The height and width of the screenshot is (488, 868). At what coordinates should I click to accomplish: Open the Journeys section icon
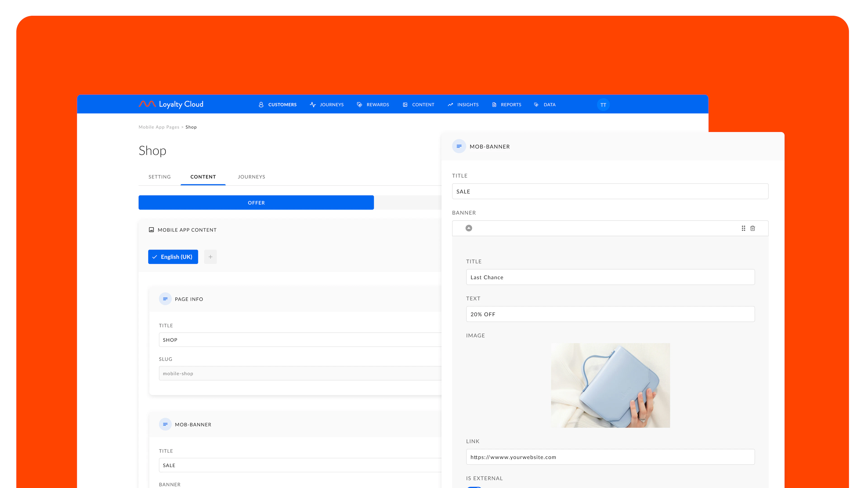[x=313, y=104]
